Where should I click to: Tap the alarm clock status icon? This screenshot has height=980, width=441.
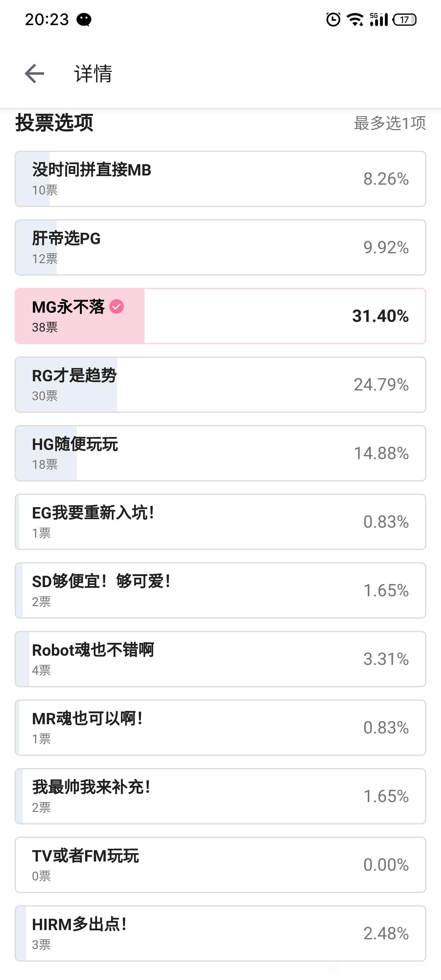(333, 19)
